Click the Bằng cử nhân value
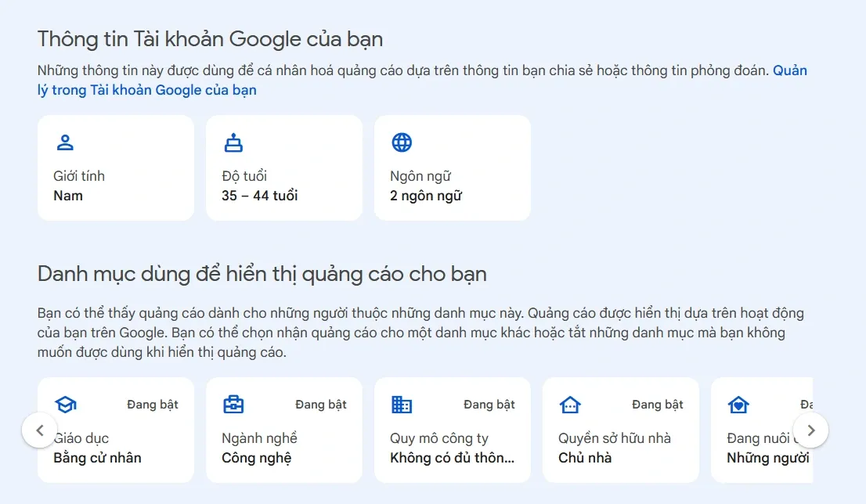 tap(97, 458)
